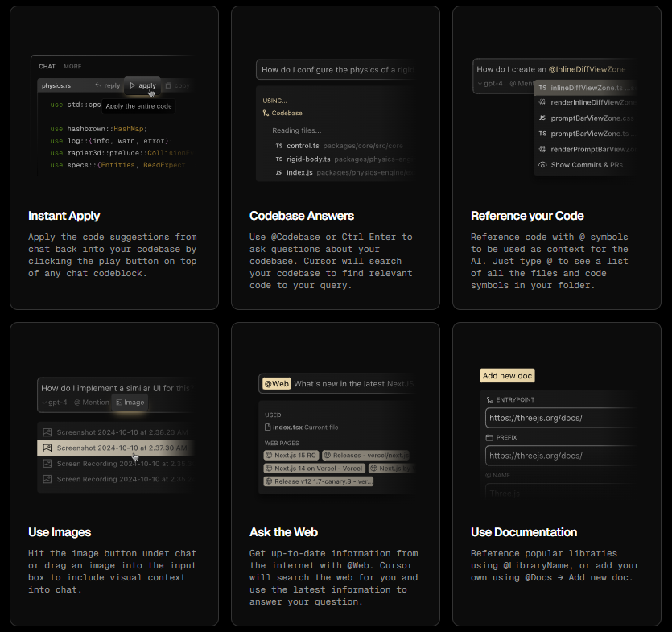Open the gpt-4 model dropdown in Reference your Code
The image size is (672, 632).
tap(490, 83)
